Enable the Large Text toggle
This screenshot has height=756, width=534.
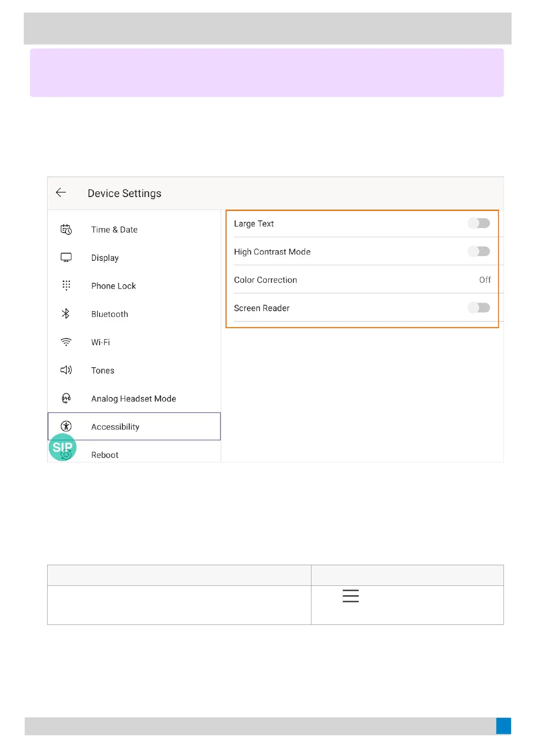click(x=479, y=223)
